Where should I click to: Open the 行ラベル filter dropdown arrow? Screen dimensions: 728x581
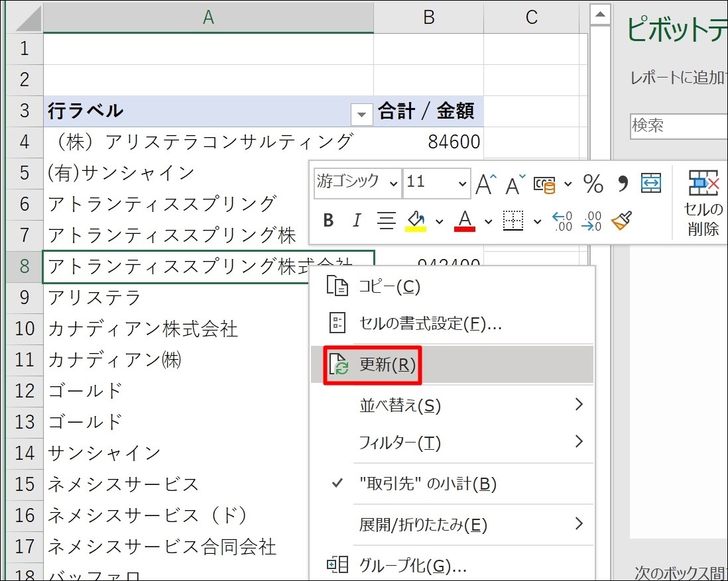(x=361, y=114)
